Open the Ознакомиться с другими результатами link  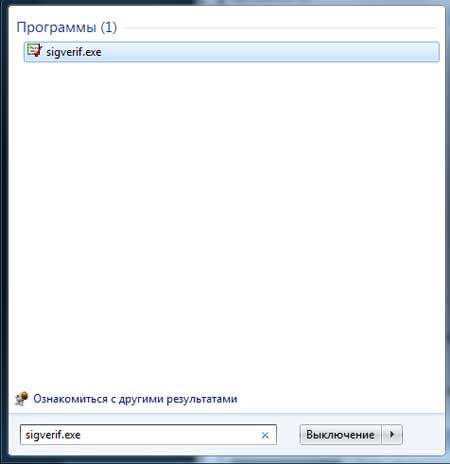[x=135, y=399]
